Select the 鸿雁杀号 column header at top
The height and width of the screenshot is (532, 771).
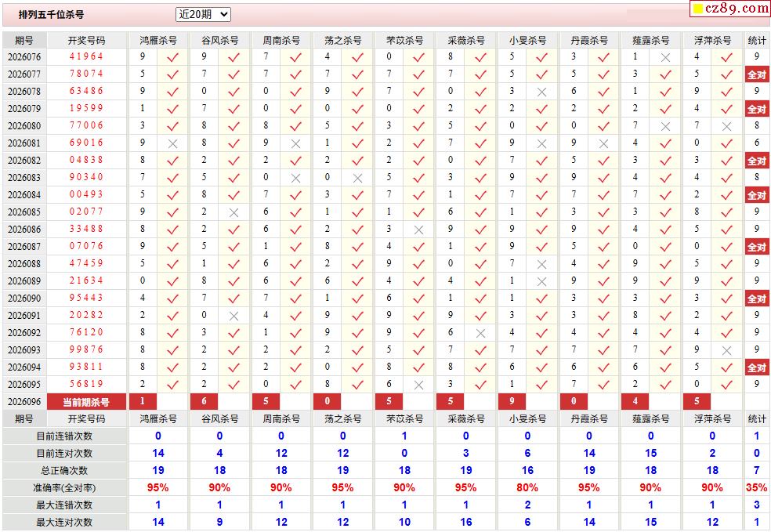(x=157, y=40)
